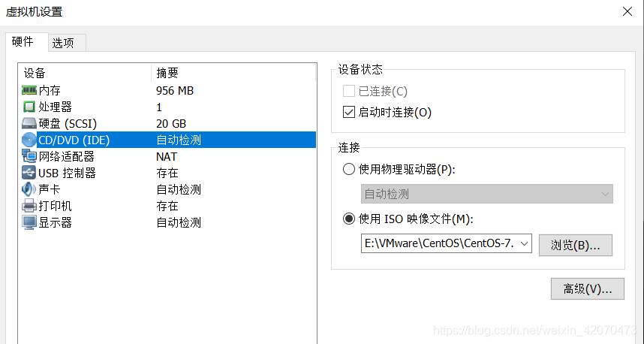Image resolution: width=644 pixels, height=344 pixels.
Task: Click the sound card (声卡) speaker icon
Action: [29, 190]
